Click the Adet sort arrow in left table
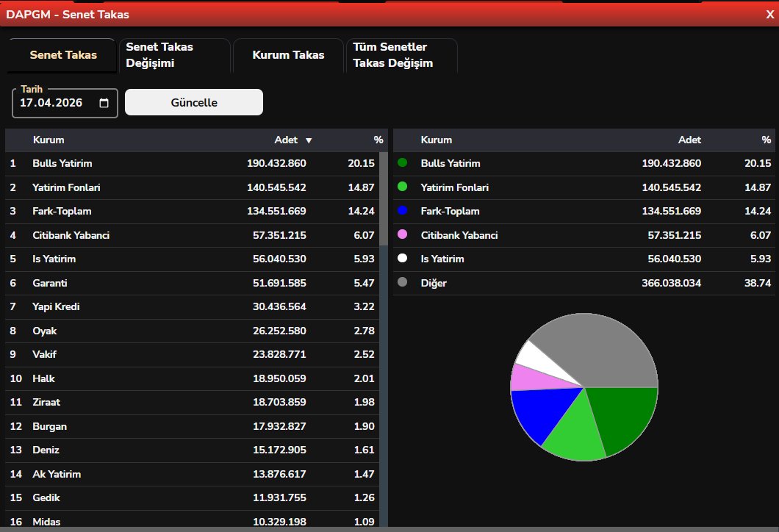 click(309, 140)
